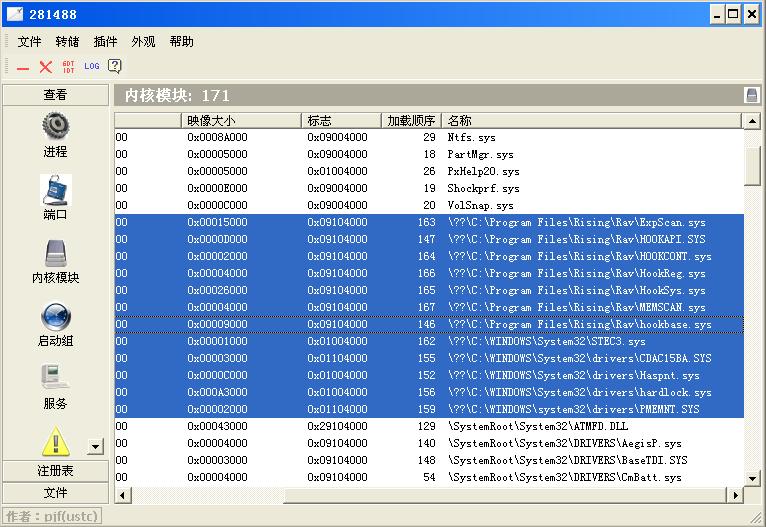Select the MEMSCAN.sys module row
This screenshot has width=766, height=527.
pos(429,307)
